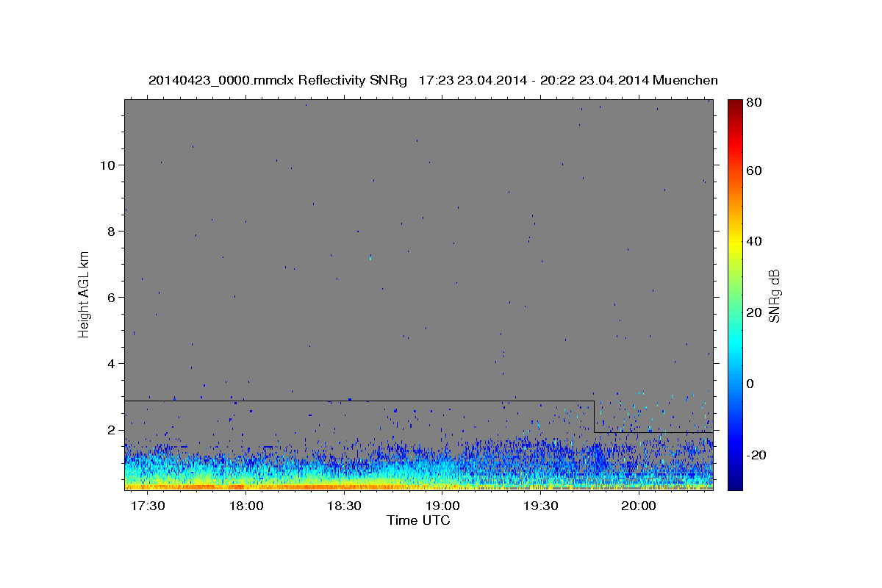
Task: Click the 'Time UTC' axis label
Action: tap(418, 520)
